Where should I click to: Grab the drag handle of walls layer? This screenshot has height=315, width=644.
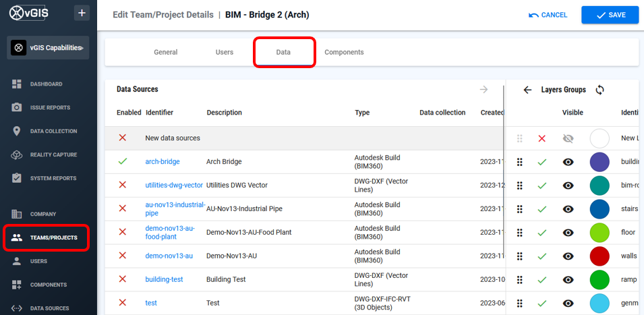click(x=519, y=256)
